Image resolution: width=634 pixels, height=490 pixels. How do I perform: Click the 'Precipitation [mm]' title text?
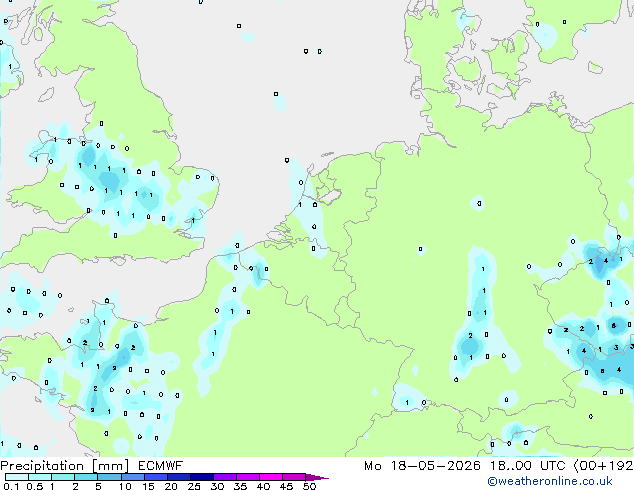point(65,466)
